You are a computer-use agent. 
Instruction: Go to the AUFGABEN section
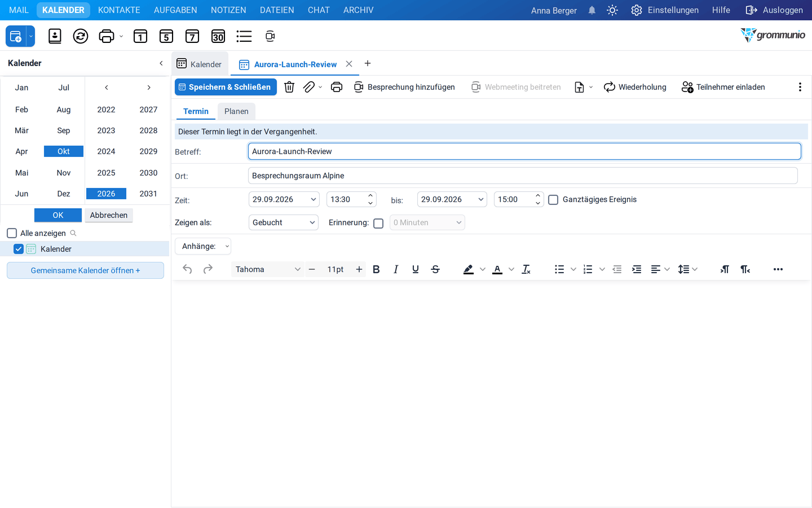click(x=175, y=10)
